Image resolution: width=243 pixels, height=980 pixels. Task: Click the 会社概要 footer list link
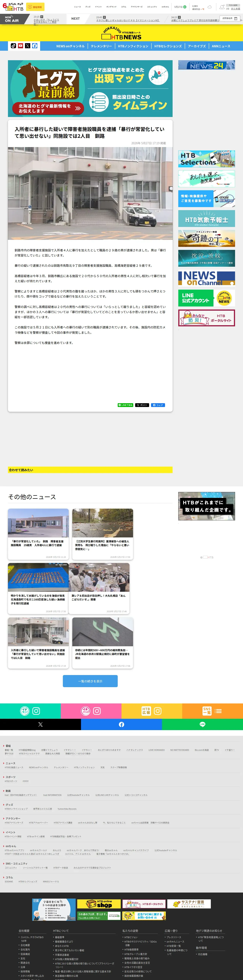[x=25, y=945]
